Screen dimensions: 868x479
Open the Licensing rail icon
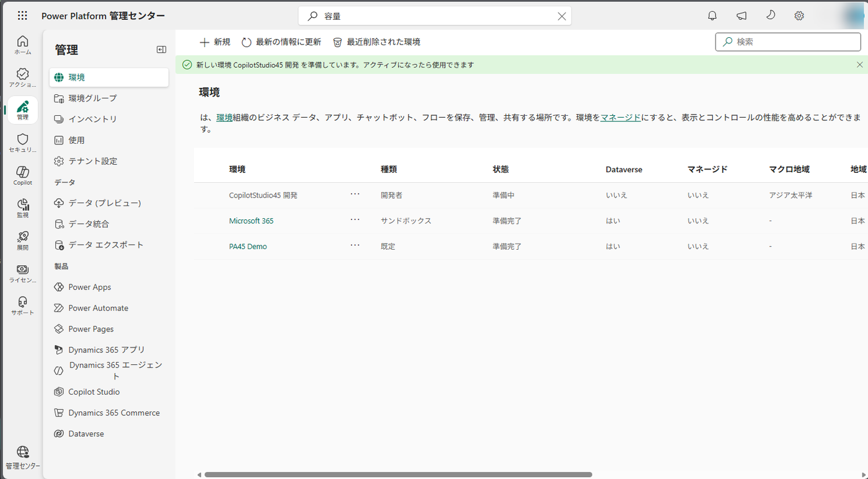coord(22,273)
